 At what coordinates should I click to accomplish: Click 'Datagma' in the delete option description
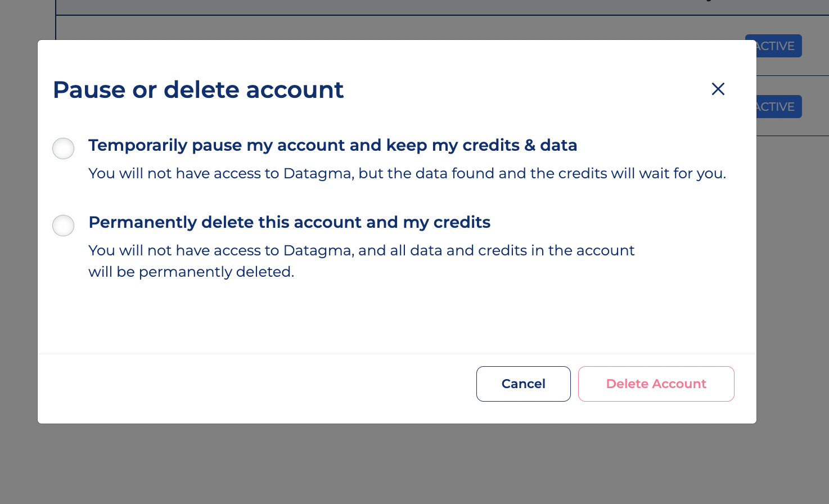(x=318, y=250)
